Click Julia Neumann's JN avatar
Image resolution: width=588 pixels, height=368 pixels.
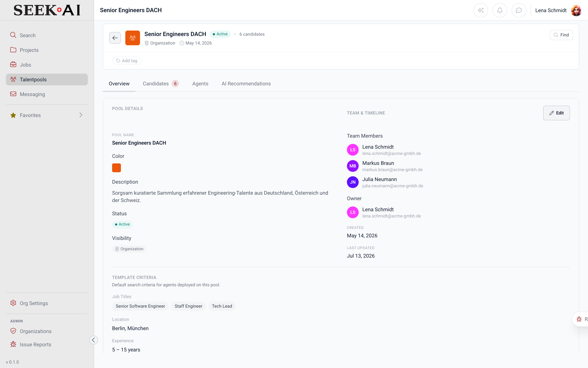pos(353,182)
